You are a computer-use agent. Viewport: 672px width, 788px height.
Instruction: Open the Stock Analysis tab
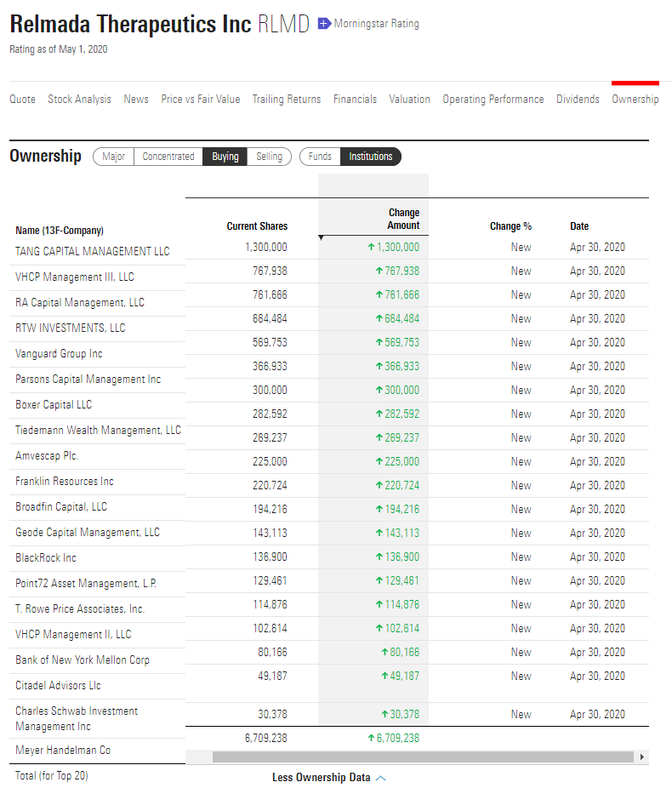[79, 99]
